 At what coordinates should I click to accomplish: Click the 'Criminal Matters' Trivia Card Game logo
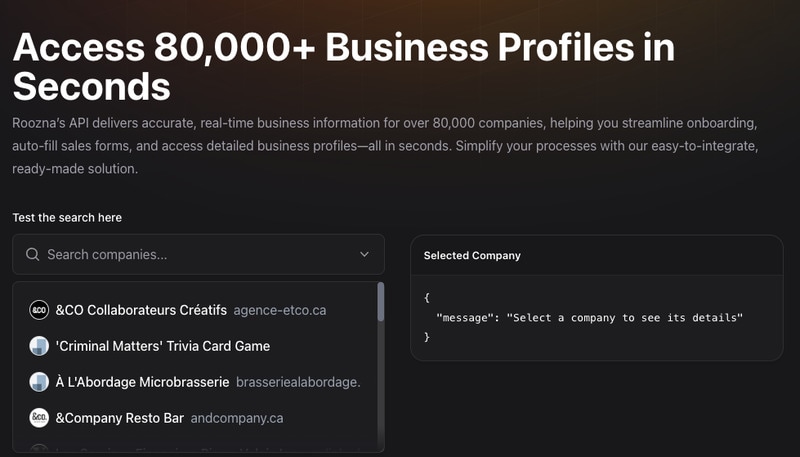pos(39,346)
